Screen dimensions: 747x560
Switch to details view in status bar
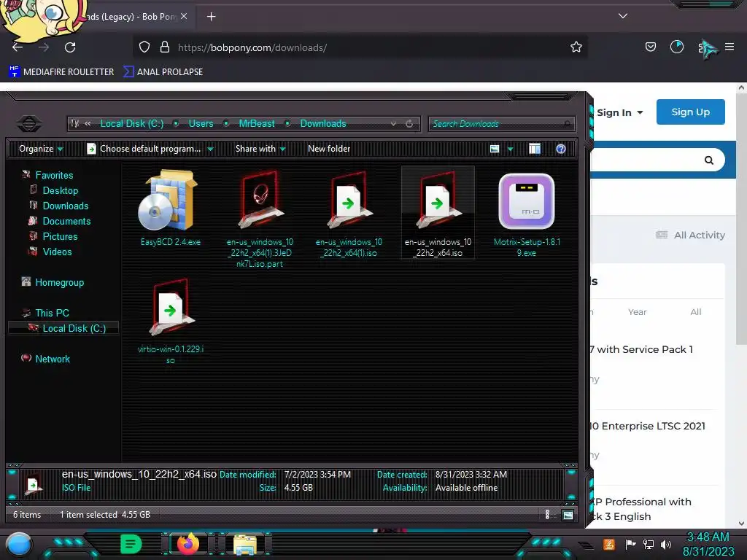point(547,515)
